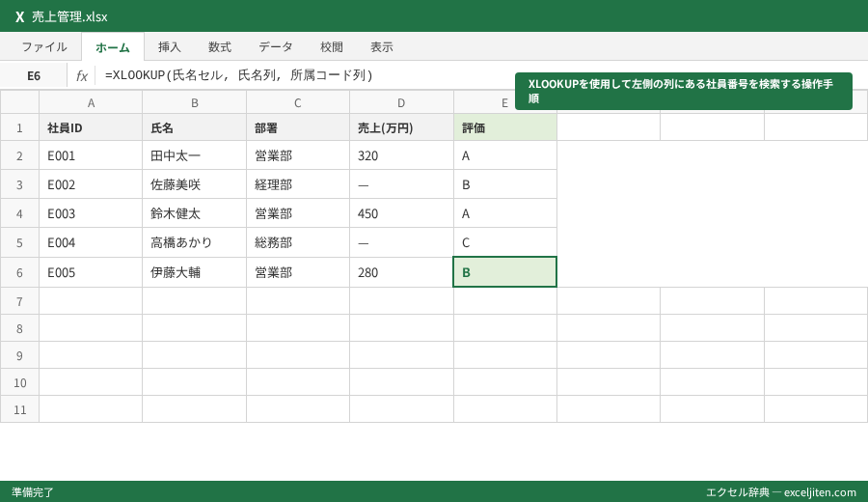The width and height of the screenshot is (868, 502).
Task: Select row 7 header
Action: [19, 301]
